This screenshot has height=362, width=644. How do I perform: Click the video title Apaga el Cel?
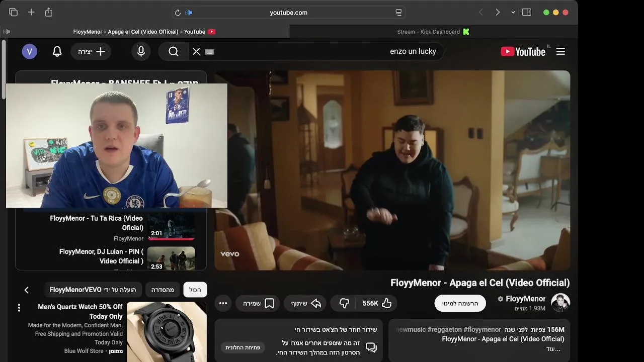[480, 283]
